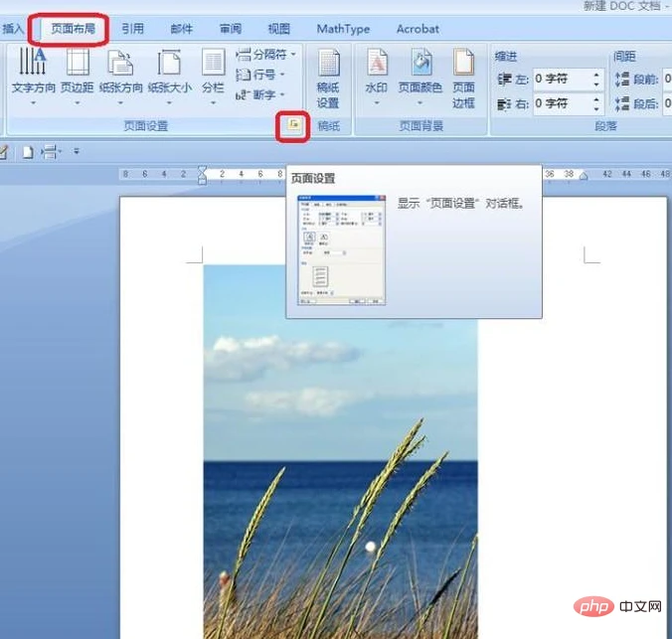The height and width of the screenshot is (639, 672).
Task: Click the left indent icon beside 左
Action: (504, 80)
